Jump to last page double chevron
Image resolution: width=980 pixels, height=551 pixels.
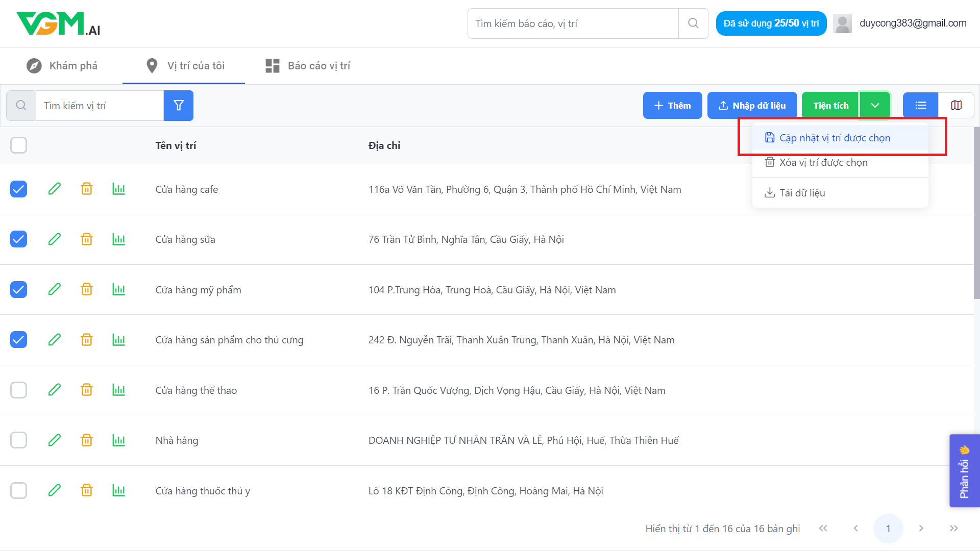pyautogui.click(x=953, y=528)
